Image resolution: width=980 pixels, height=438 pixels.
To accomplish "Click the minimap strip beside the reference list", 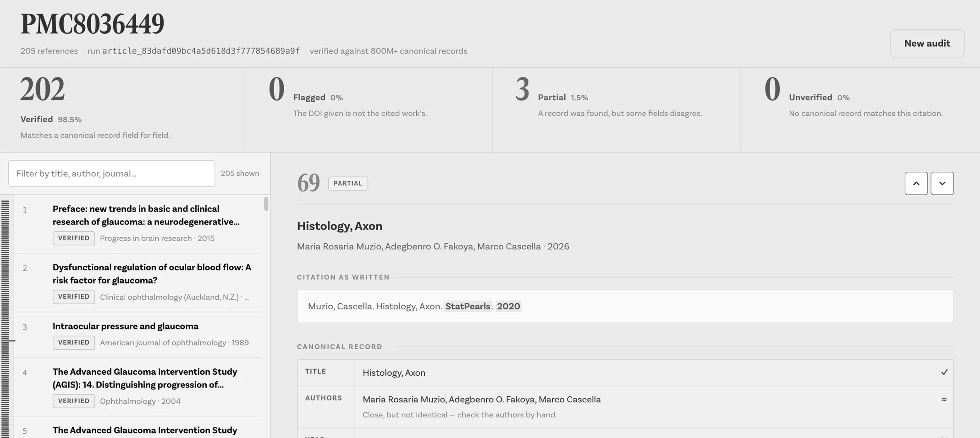I will pos(6,318).
